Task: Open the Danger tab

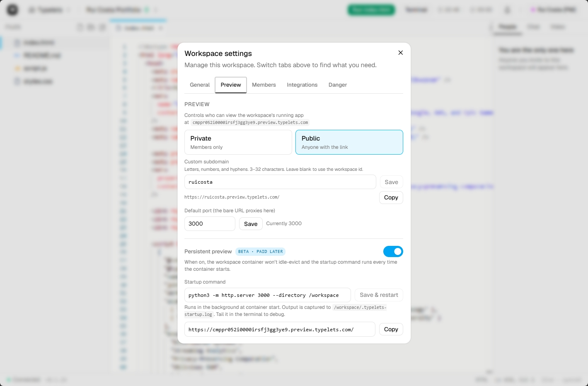Action: point(338,85)
